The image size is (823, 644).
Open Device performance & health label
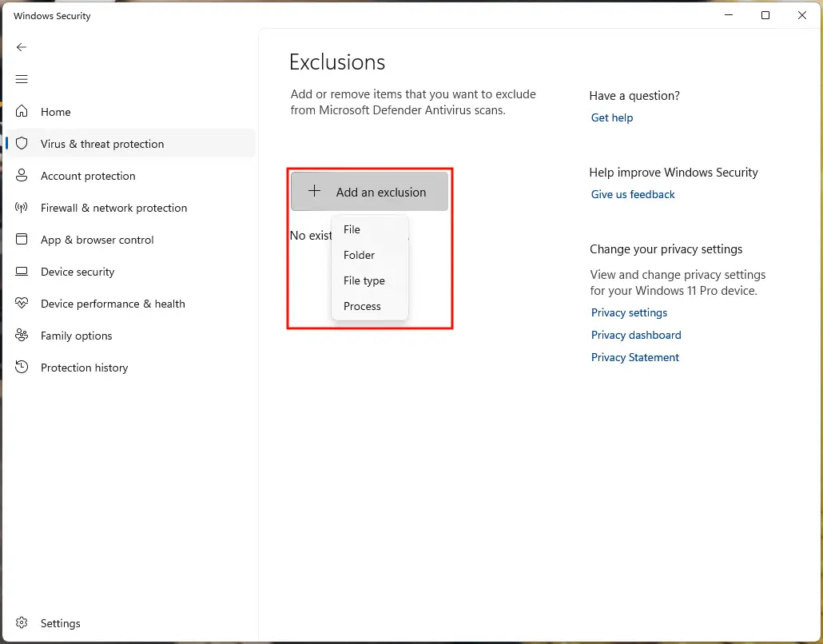click(x=113, y=304)
